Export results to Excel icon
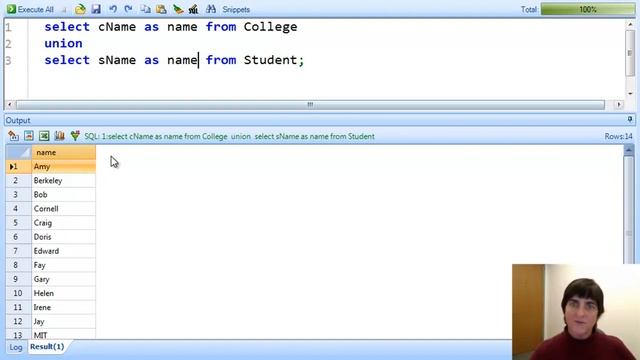Image resolution: width=640 pixels, height=360 pixels. pyautogui.click(x=44, y=136)
